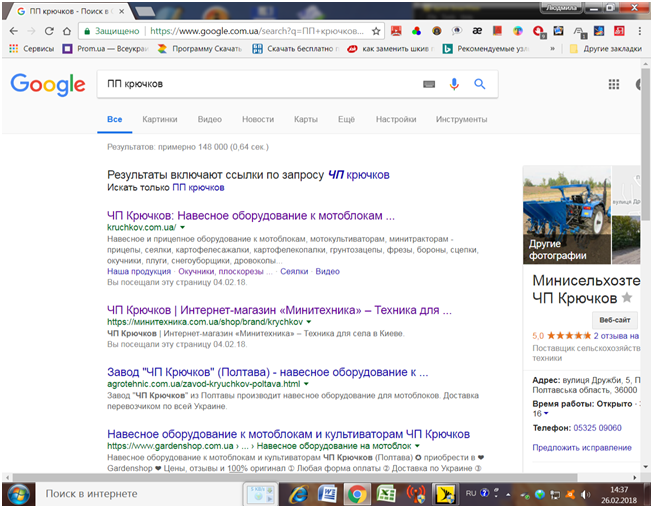Submit search with the magnifier icon
Image resolution: width=653 pixels, height=508 pixels.
(480, 84)
